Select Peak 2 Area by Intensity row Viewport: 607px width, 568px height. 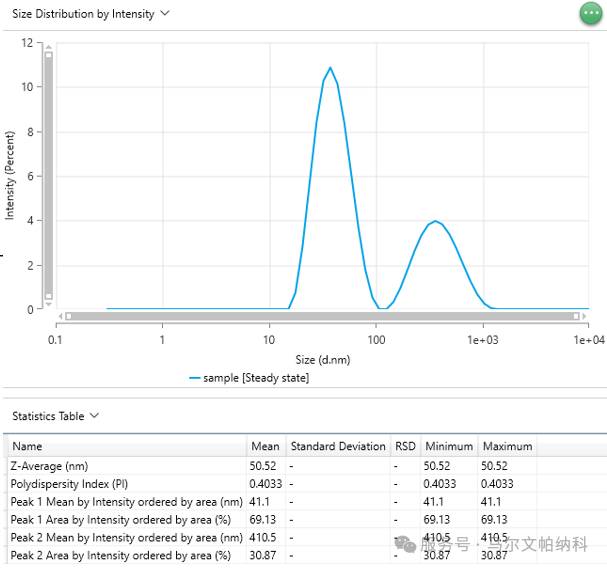click(307, 555)
